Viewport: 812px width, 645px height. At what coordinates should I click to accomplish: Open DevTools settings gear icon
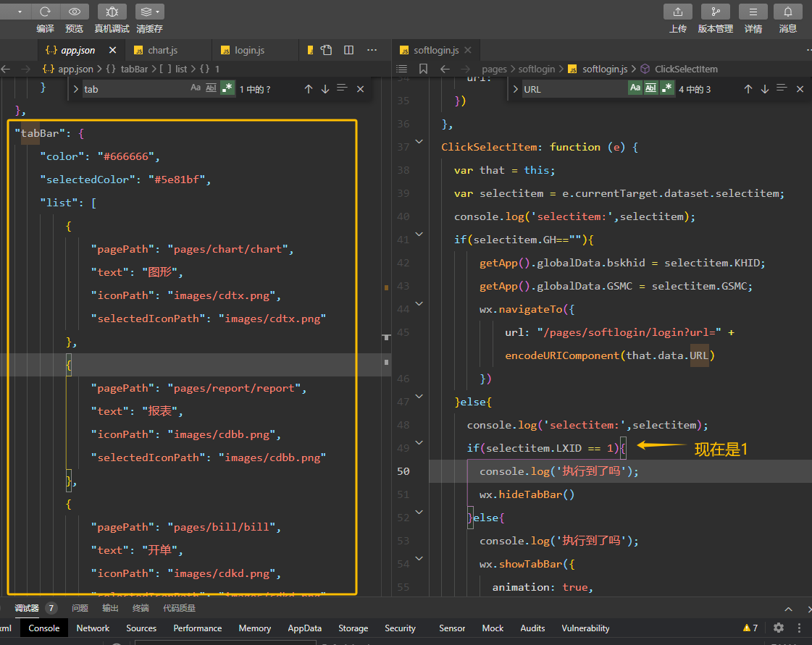pos(779,628)
